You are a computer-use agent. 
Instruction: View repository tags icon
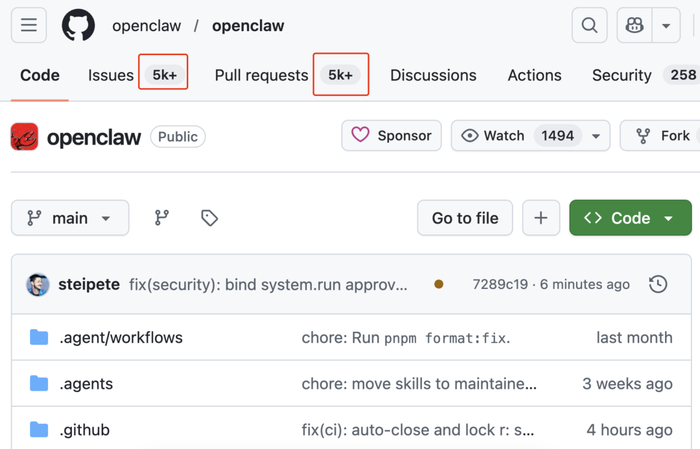[x=209, y=218]
